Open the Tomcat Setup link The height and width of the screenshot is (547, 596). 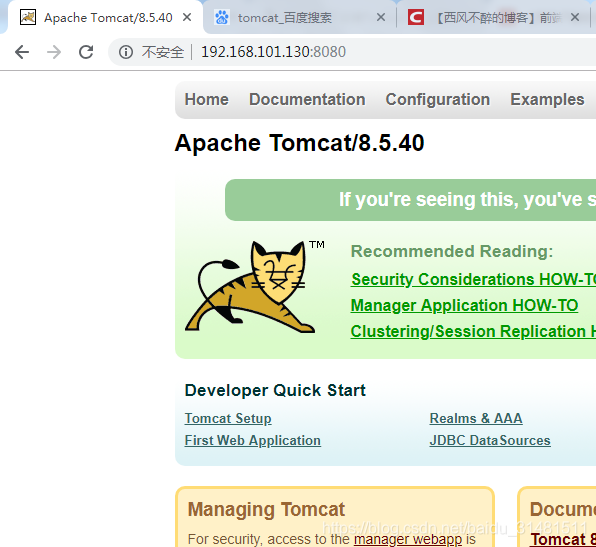click(228, 418)
